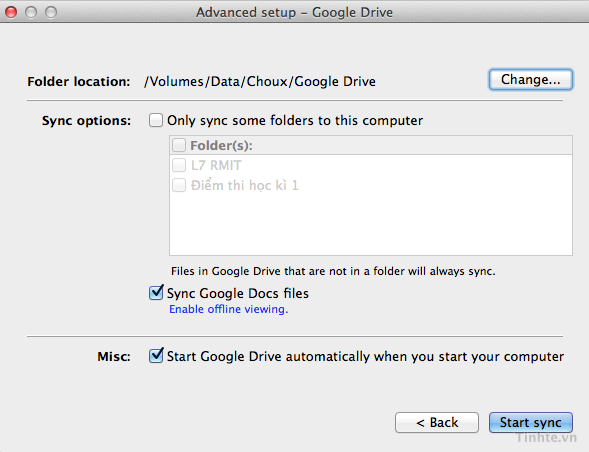
Task: Enable Only sync some folders checkbox
Action: 156,120
